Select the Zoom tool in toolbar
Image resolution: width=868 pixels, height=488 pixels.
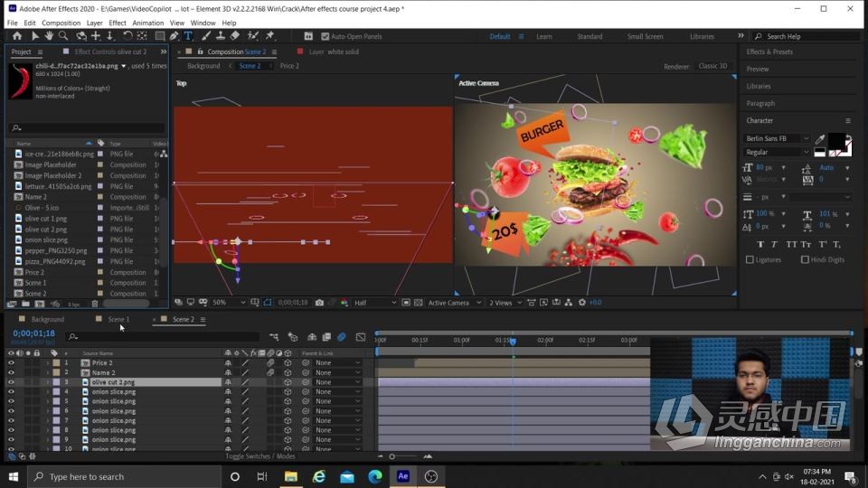(x=63, y=36)
